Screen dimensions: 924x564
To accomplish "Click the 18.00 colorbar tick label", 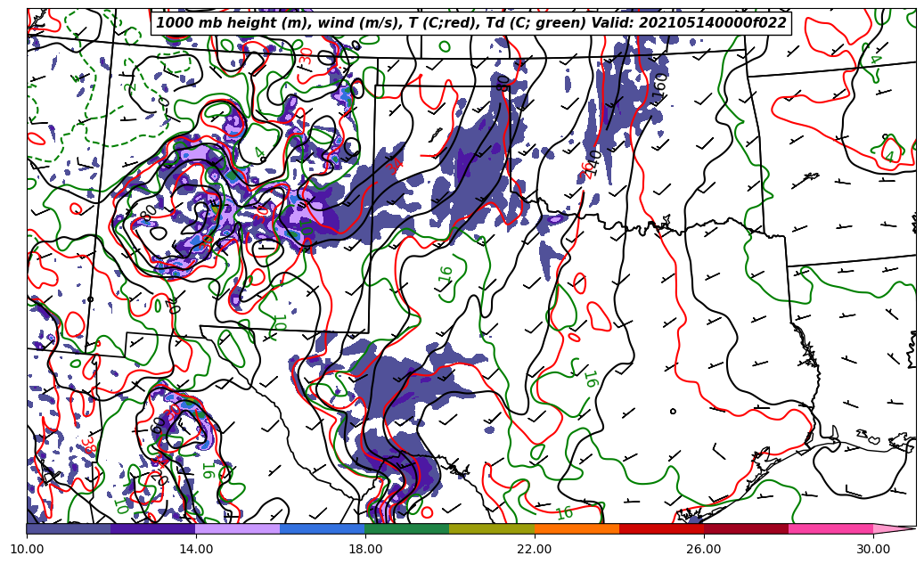I will [x=365, y=549].
